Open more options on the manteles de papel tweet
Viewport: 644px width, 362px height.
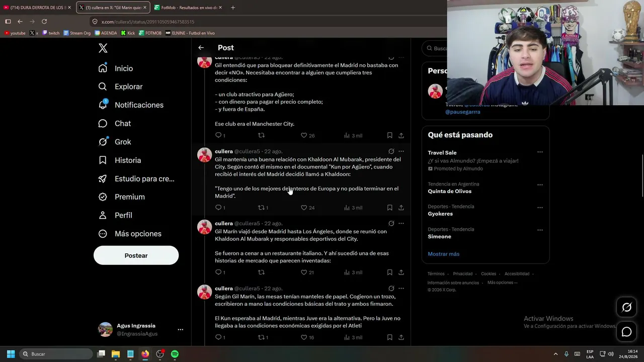401,289
